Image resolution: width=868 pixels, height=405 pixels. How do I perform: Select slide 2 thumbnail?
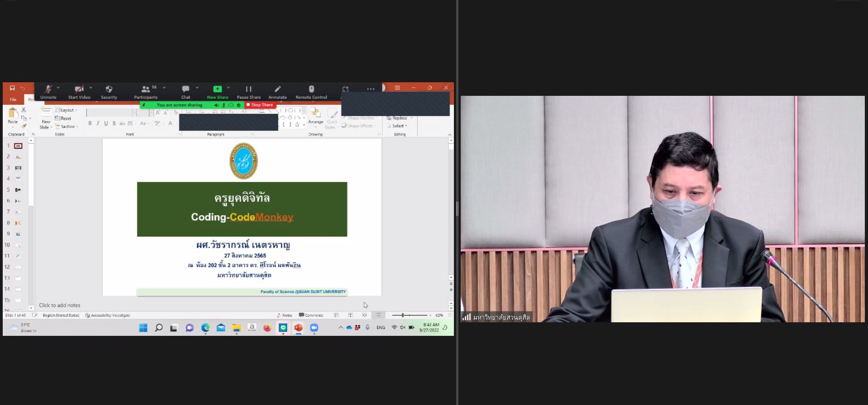click(18, 157)
